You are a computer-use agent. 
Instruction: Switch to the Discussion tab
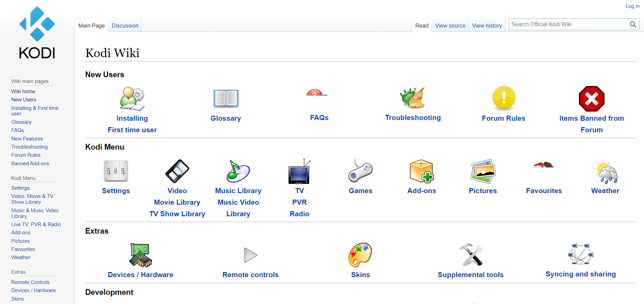[125, 26]
